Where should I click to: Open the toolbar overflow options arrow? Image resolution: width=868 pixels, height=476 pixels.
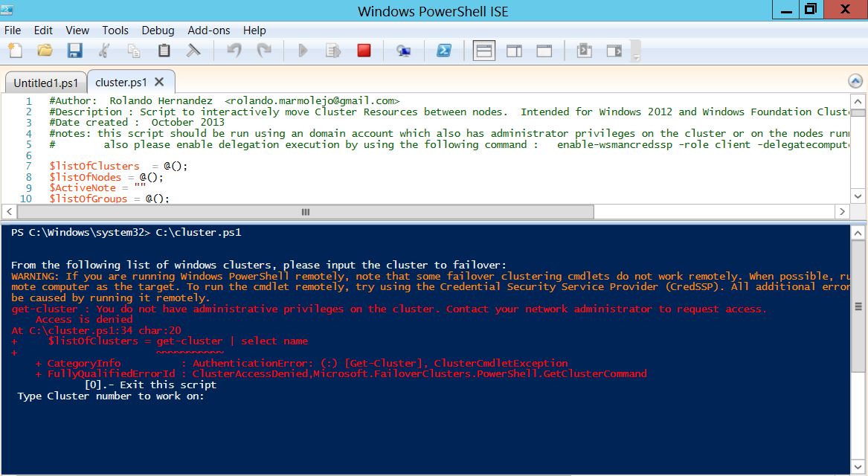[x=636, y=57]
